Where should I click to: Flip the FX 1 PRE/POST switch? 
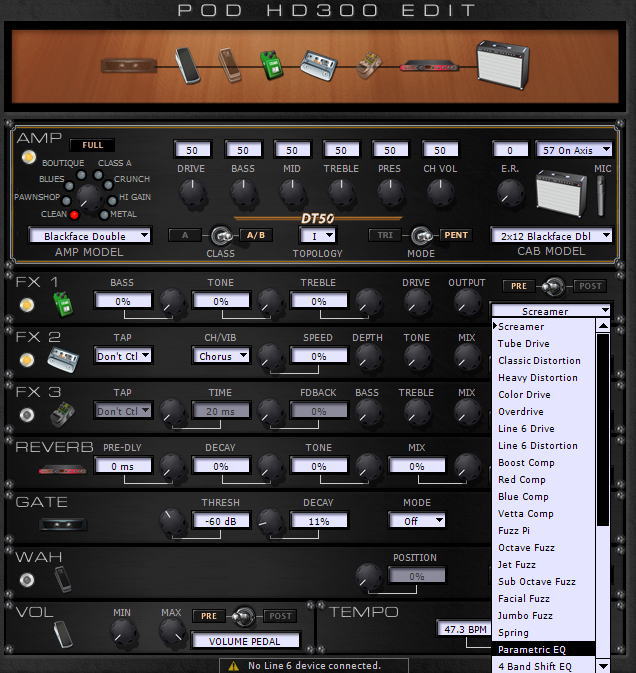click(x=553, y=286)
